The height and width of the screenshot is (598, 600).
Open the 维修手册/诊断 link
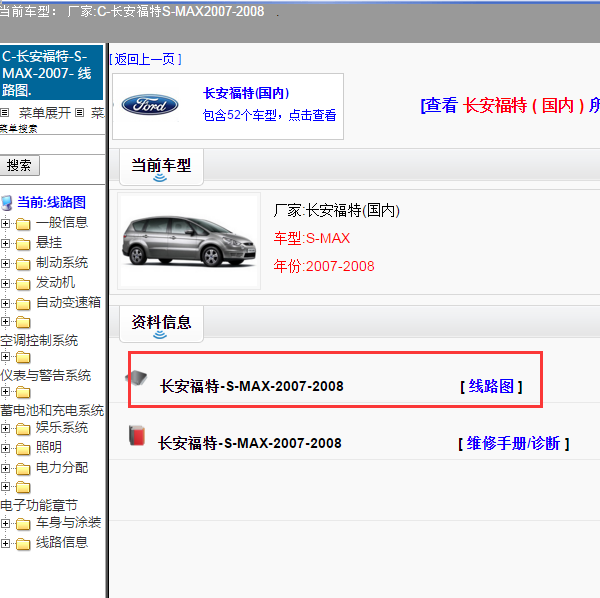[x=514, y=443]
